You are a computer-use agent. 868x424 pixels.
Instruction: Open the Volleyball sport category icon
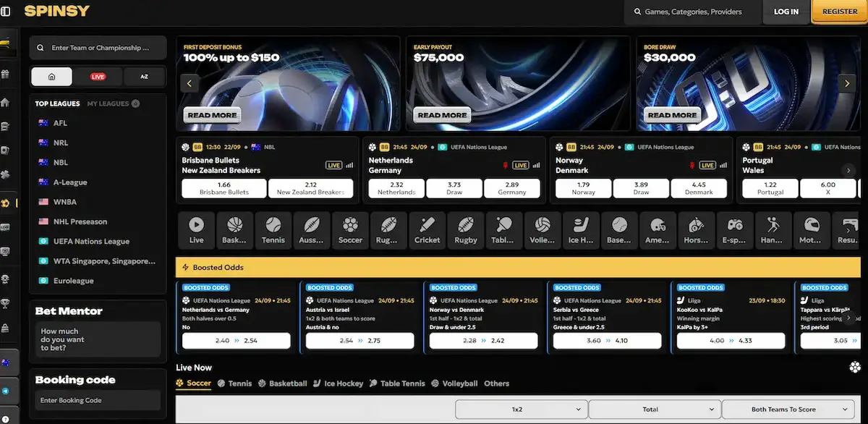542,230
